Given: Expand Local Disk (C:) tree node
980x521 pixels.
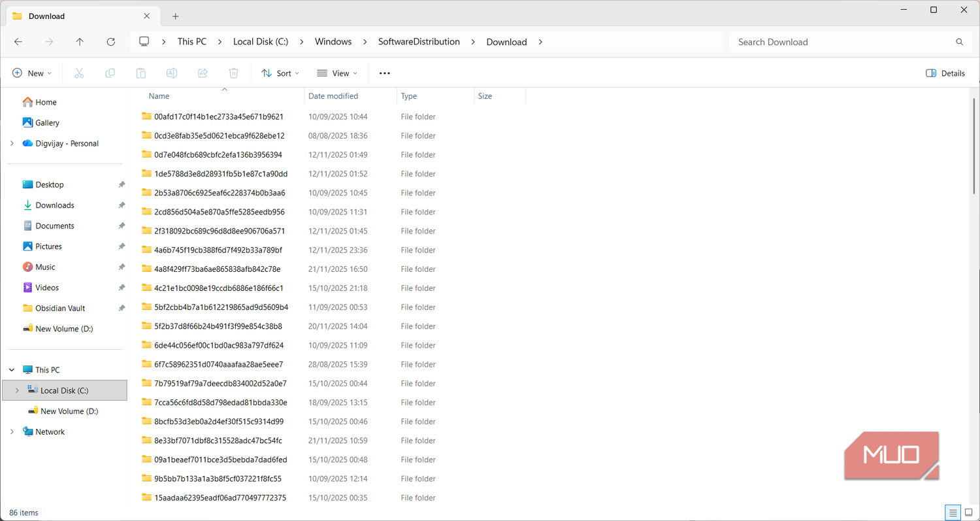Looking at the screenshot, I should [x=17, y=390].
